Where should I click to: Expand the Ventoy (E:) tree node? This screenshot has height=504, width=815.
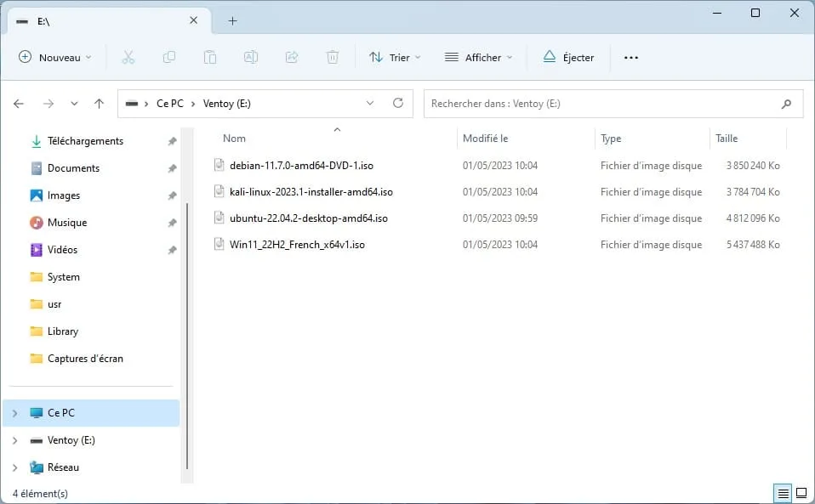(x=15, y=440)
